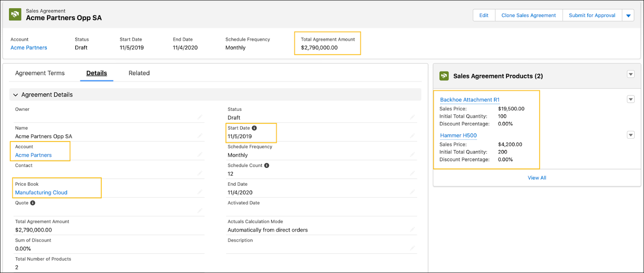Screen dimensions: 644x273
Task: Click the pencil icon in Schedule Frequency field row
Action: pyautogui.click(x=413, y=155)
